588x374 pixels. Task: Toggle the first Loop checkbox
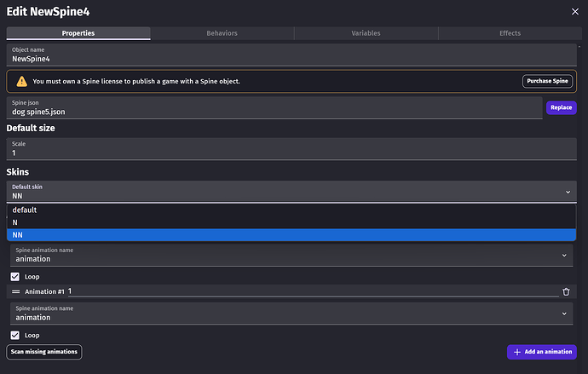click(x=15, y=277)
